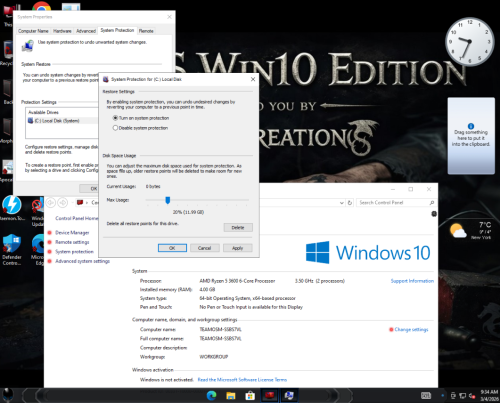Switch to Computer Name tab in System Properties
Viewport: 500px width, 403px height.
[33, 31]
